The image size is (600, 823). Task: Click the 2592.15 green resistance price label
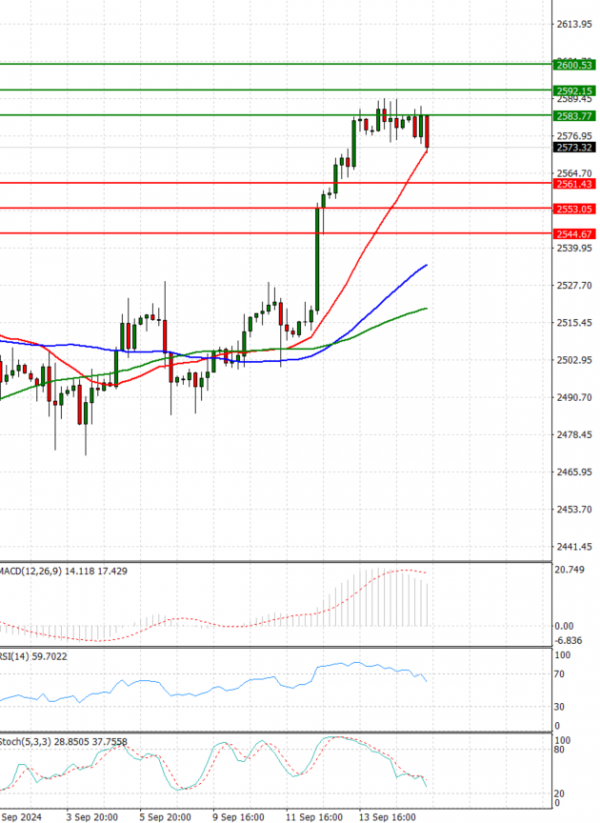574,91
